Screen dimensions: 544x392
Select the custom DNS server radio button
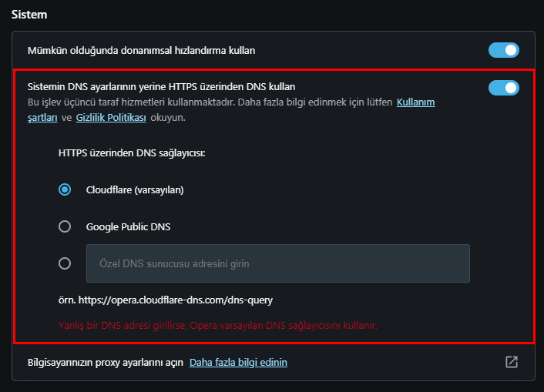pyautogui.click(x=65, y=263)
